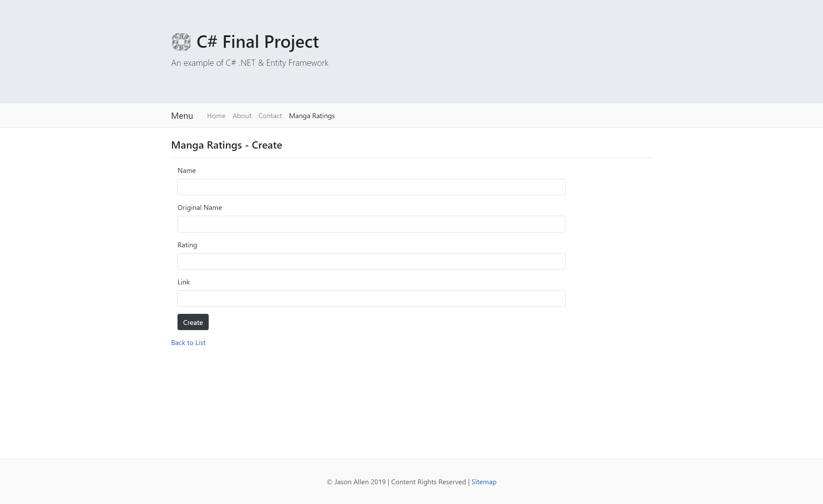The image size is (823, 504).
Task: Click the Back to List link
Action: pos(188,343)
